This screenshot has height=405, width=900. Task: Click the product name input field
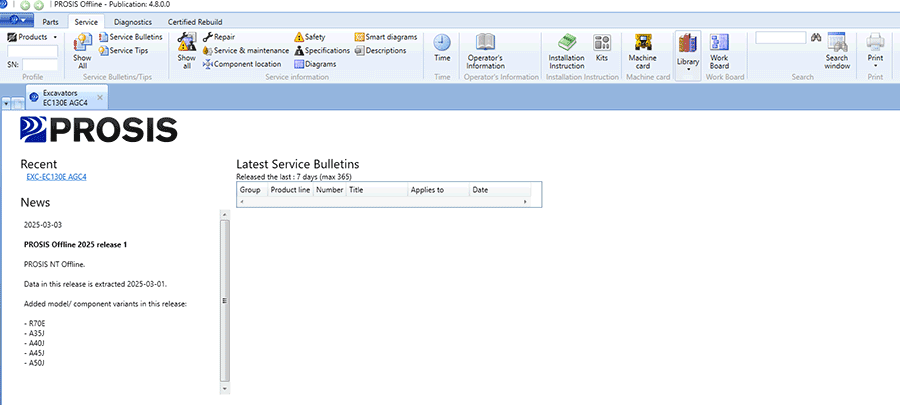coord(32,51)
